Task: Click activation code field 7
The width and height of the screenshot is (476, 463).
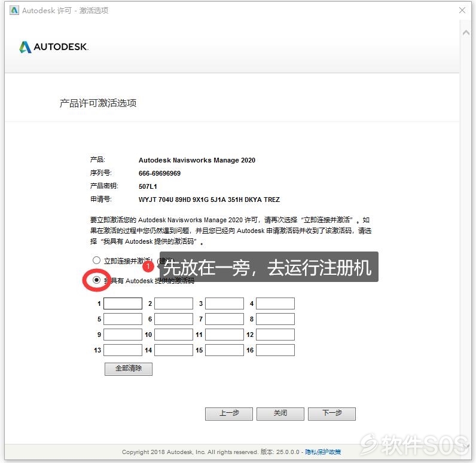Action: (x=224, y=319)
